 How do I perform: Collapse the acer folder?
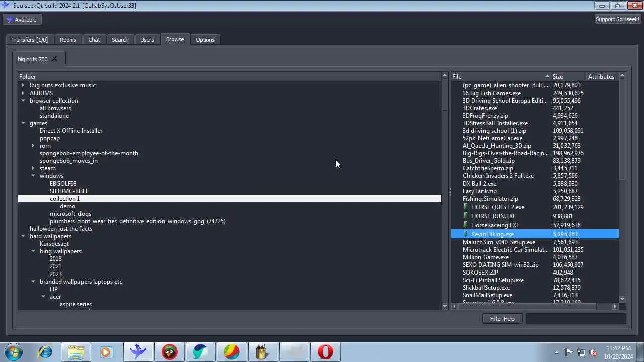coord(43,297)
